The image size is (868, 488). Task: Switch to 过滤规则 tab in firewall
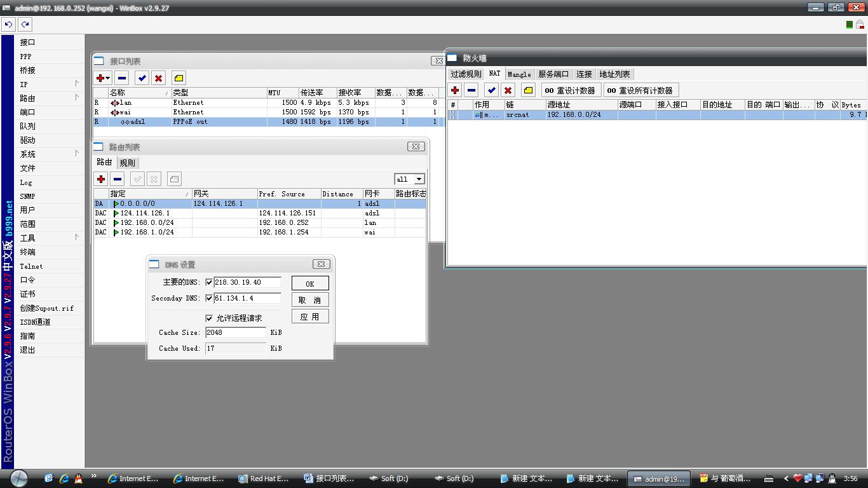click(x=466, y=74)
